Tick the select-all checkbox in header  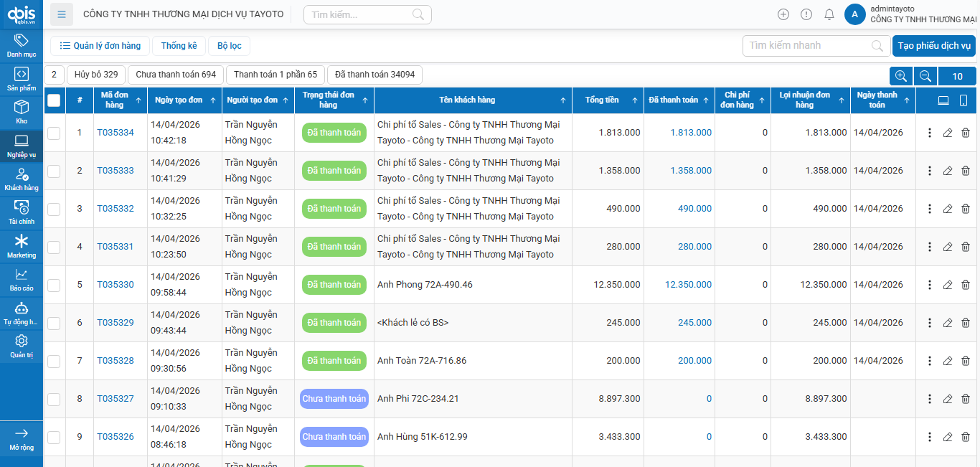click(54, 100)
